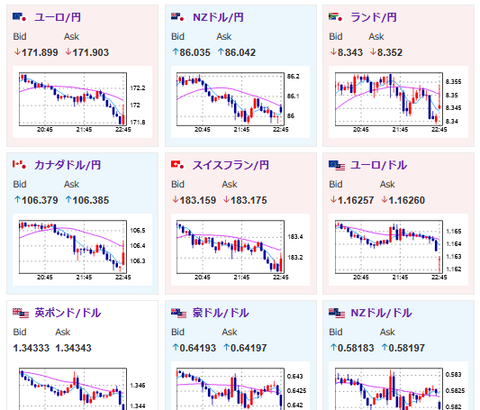Open the NZドル/円 pair link
This screenshot has width=480, height=410.
coord(218,17)
